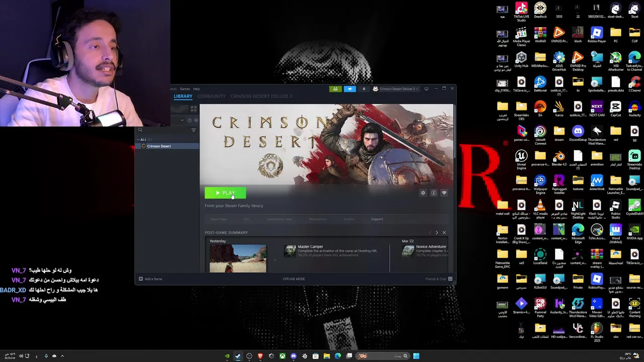Viewport: 644px width, 362px height.
Task: Toggle ready-to-play filter icon
Action: pos(196,120)
